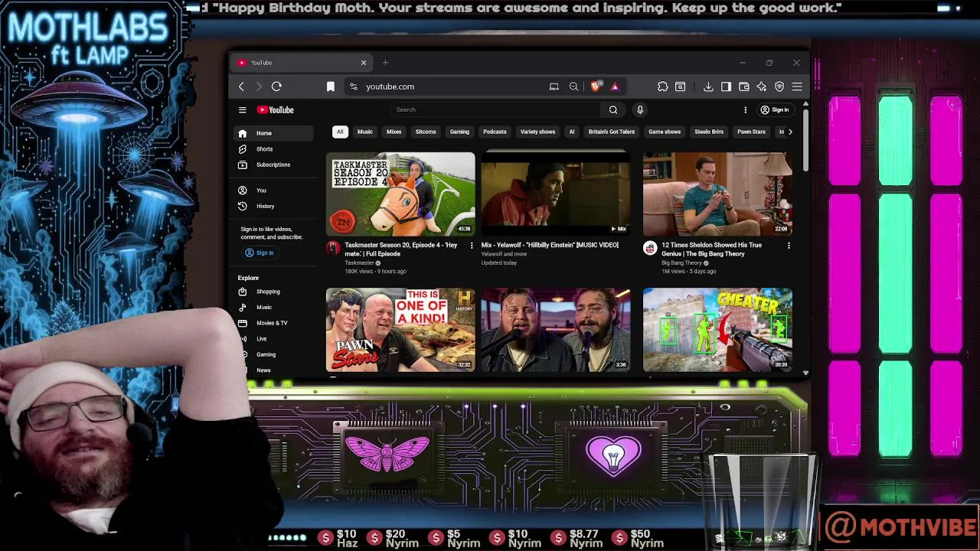Select the AI filter chip
980x551 pixels.
pos(571,132)
